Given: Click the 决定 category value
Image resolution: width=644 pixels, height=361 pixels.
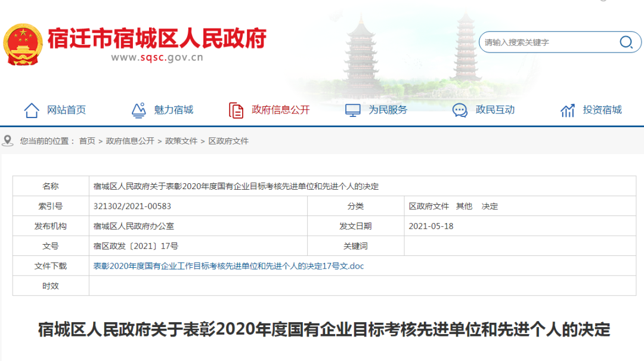Looking at the screenshot, I should coord(490,206).
